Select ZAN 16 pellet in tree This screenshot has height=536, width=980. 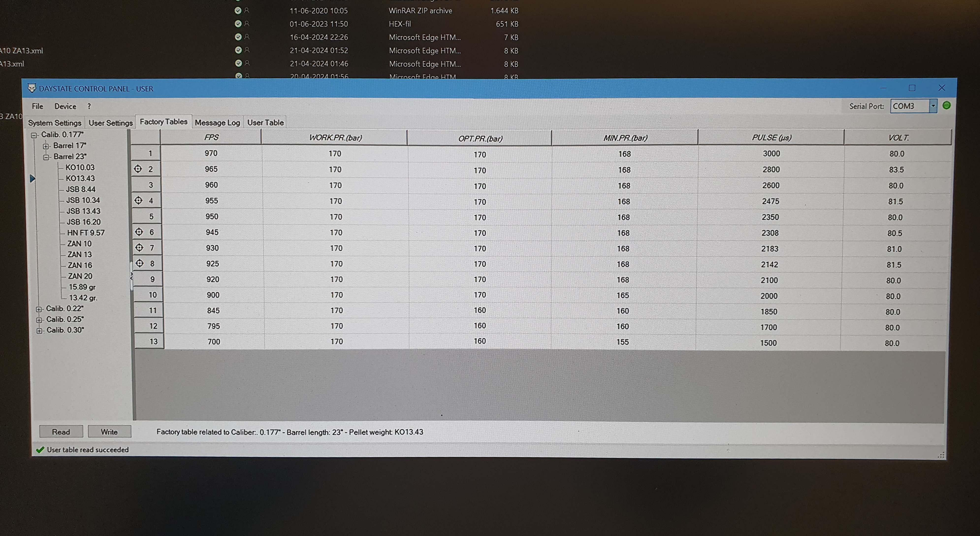(x=80, y=265)
